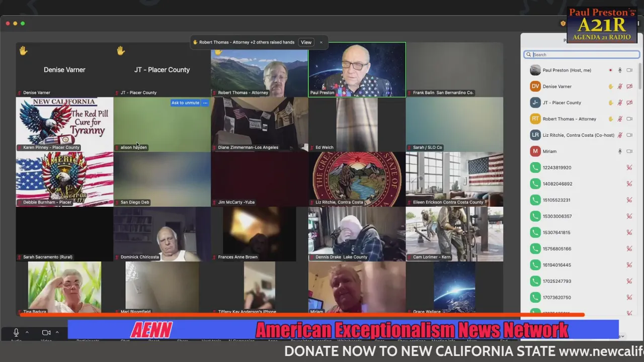Click JT - Placer County raised hand icon in list
The height and width of the screenshot is (362, 644).
tap(611, 103)
